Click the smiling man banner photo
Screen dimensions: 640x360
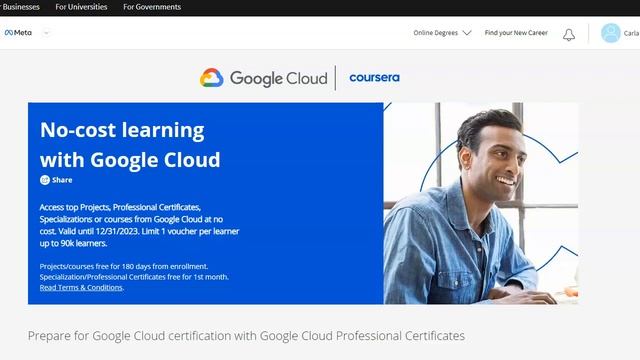(x=480, y=203)
